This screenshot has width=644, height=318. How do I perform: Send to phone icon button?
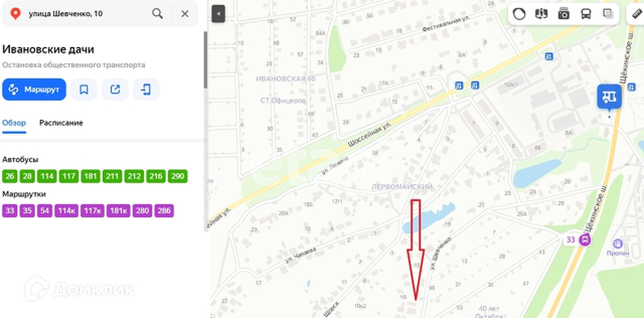pos(146,89)
